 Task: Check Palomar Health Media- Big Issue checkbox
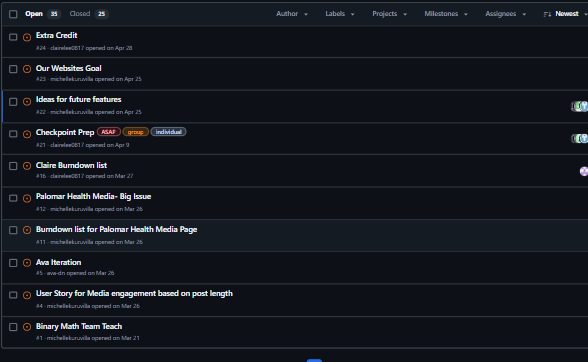coord(13,198)
